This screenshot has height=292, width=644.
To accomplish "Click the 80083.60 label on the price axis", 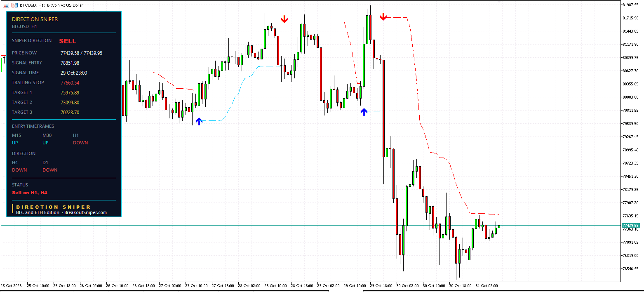I will pyautogui.click(x=631, y=97).
